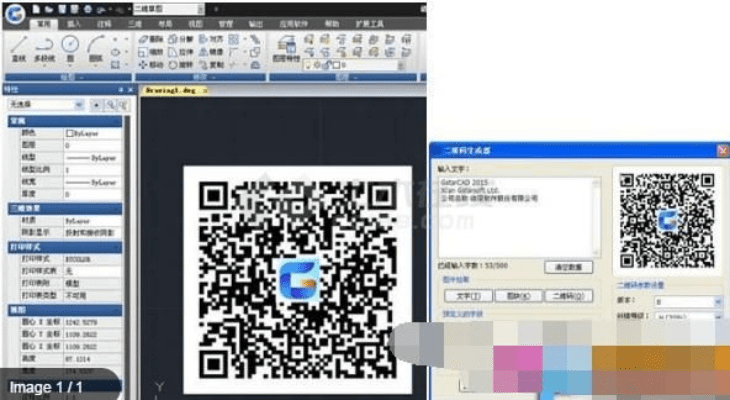
Task: Open the selection dropdown (无选择) in Properties panel
Action: [43, 104]
